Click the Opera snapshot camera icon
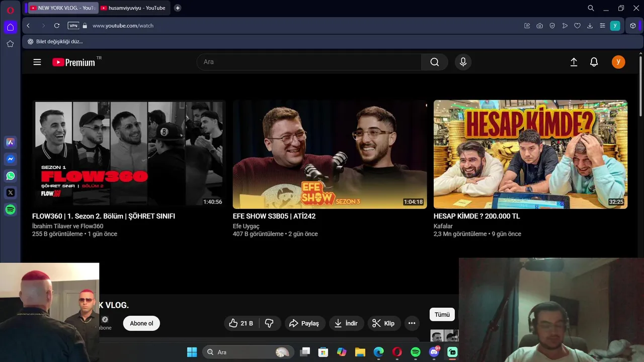 click(x=539, y=26)
